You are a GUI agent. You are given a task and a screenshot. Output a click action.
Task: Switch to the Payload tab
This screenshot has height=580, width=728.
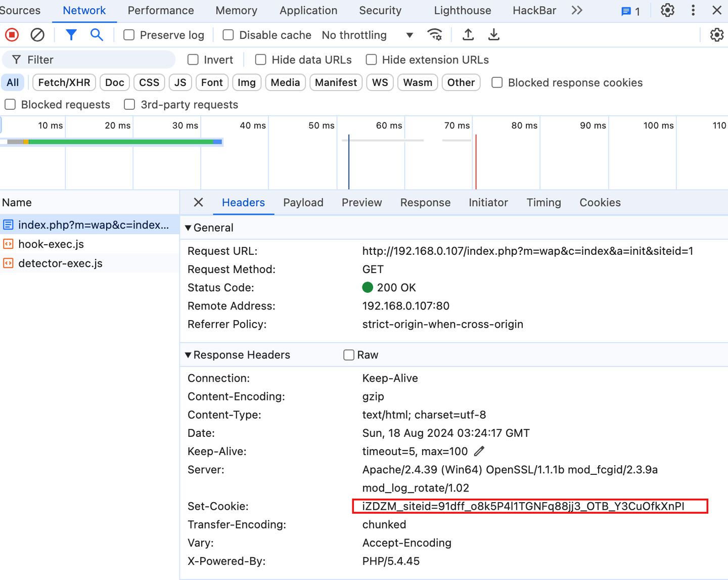click(303, 202)
